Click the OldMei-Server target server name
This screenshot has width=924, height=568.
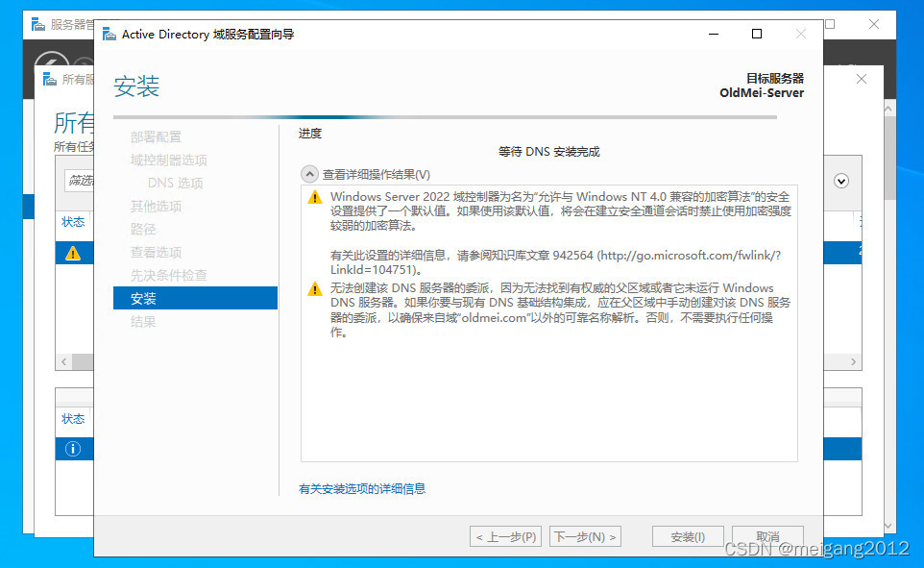pyautogui.click(x=762, y=92)
